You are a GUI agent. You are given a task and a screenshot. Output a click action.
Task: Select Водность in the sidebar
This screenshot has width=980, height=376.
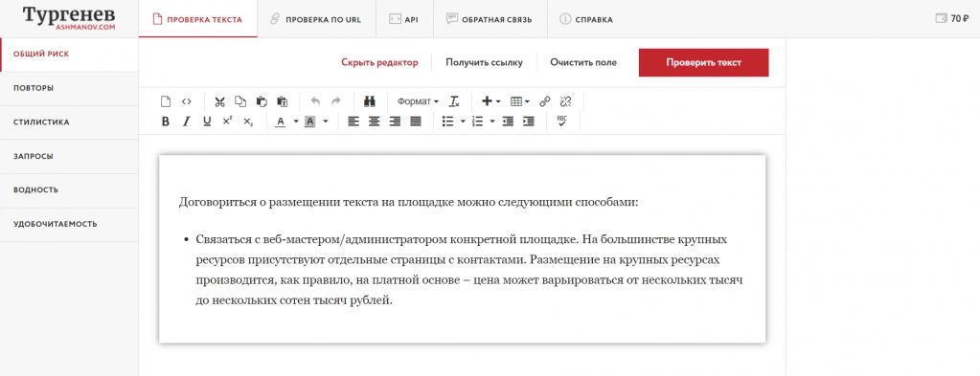point(69,189)
